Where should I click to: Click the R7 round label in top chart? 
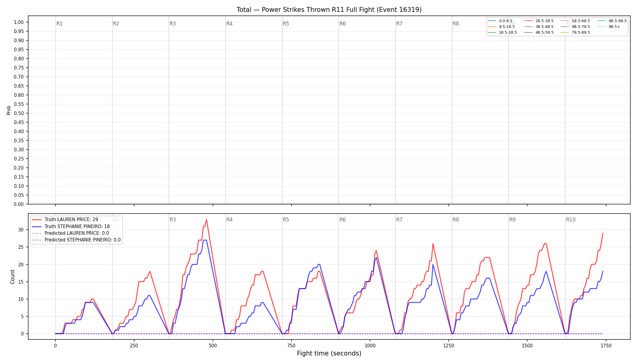click(x=399, y=24)
